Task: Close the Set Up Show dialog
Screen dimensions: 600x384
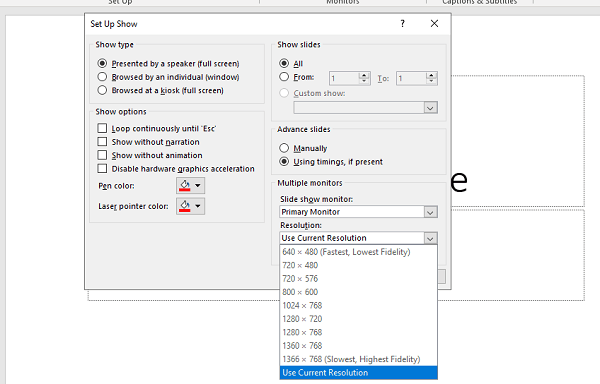Action: (434, 24)
